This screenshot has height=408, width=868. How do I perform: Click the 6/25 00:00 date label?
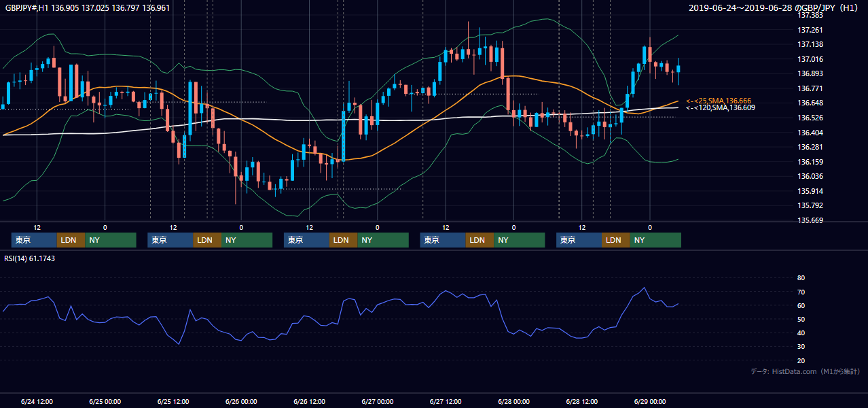click(105, 402)
